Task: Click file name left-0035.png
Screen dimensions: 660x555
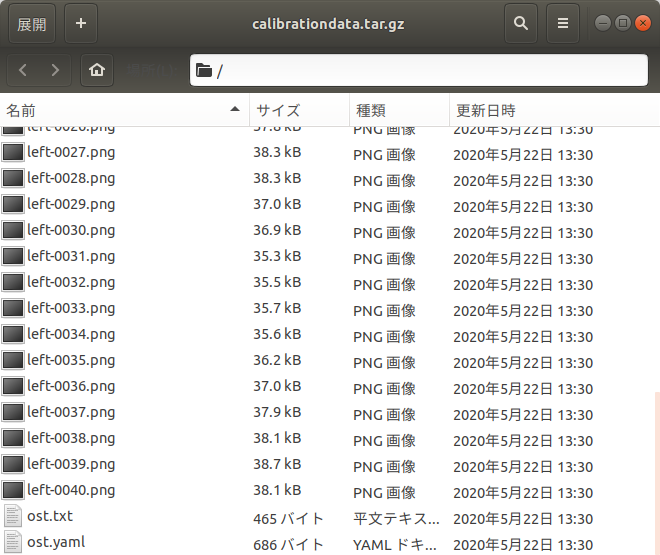Action: point(71,361)
